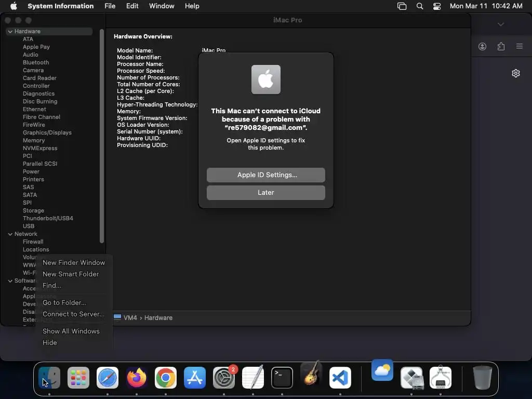
Task: Click the chevron dropdown in background window
Action: [501, 24]
